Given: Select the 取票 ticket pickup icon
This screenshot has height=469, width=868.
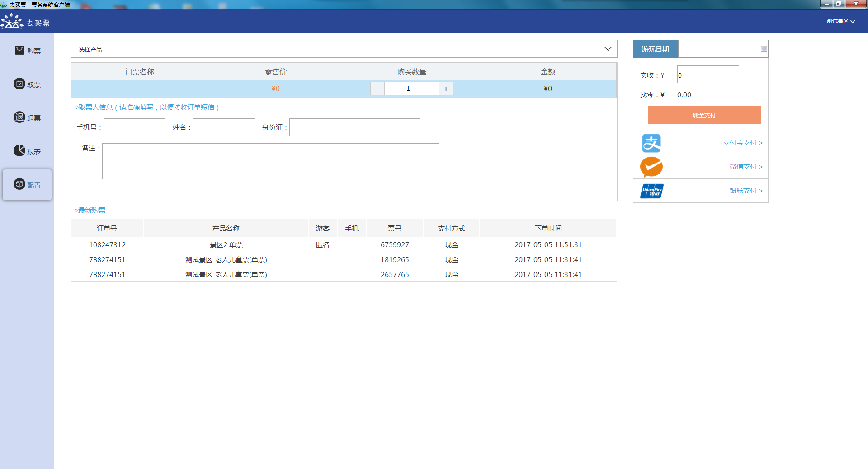Looking at the screenshot, I should coord(19,84).
